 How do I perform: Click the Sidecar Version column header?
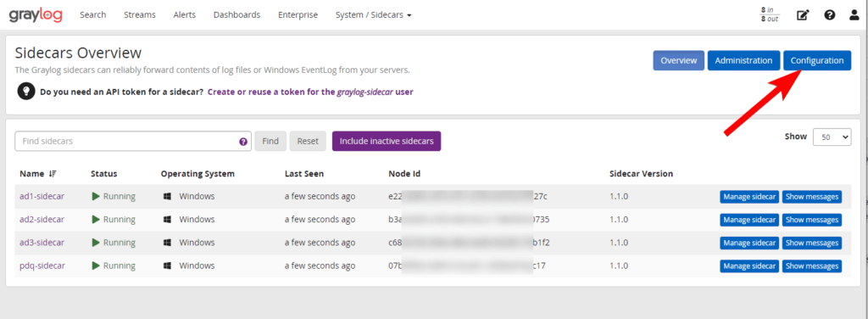[641, 174]
